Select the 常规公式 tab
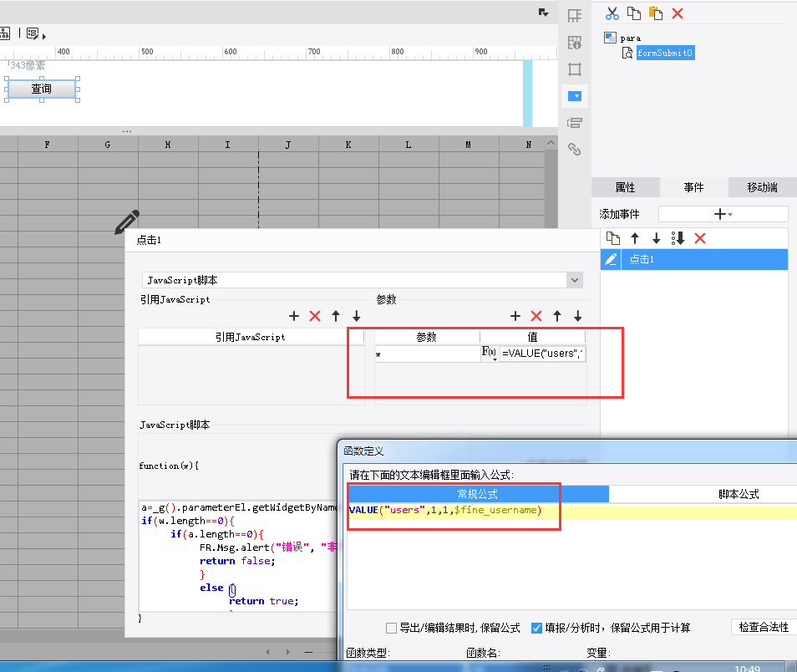Viewport: 797px width, 672px height. tap(478, 494)
